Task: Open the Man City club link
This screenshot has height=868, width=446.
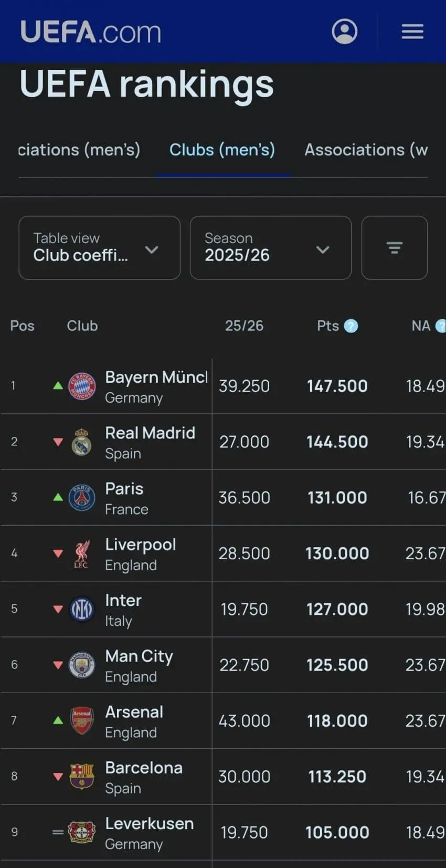Action: 139,656
